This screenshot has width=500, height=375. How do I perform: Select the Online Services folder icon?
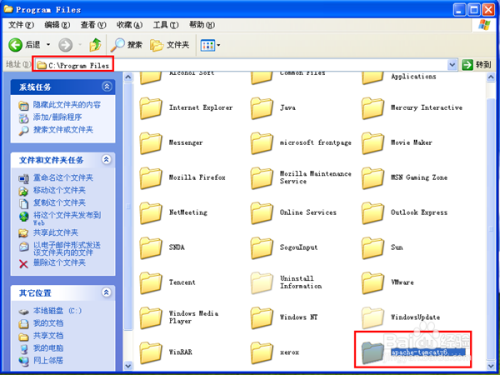(262, 213)
